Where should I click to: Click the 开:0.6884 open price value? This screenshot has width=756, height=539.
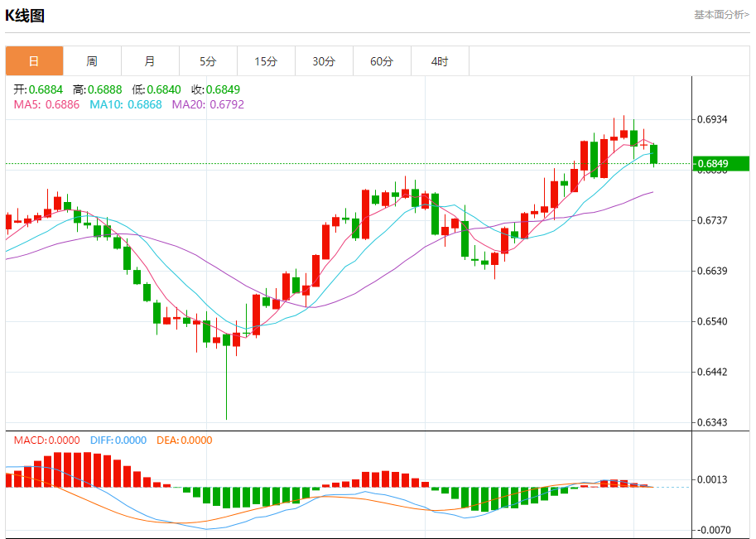click(x=38, y=89)
